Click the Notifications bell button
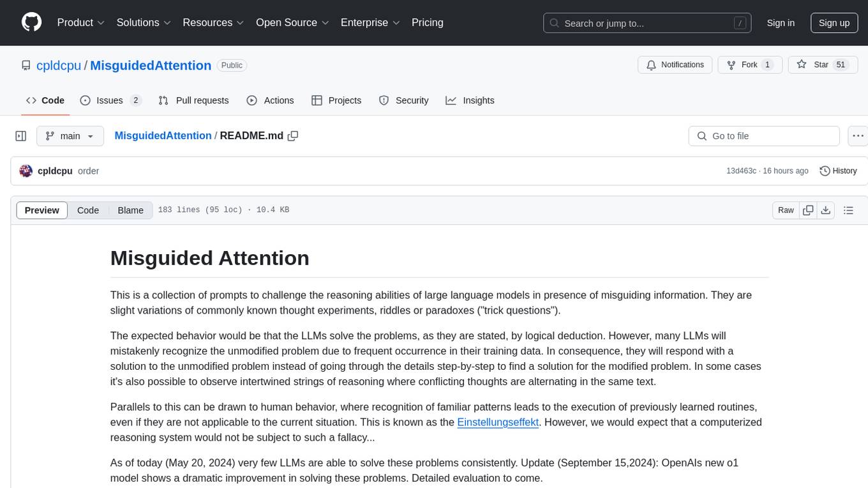The height and width of the screenshot is (488, 868). pyautogui.click(x=675, y=65)
